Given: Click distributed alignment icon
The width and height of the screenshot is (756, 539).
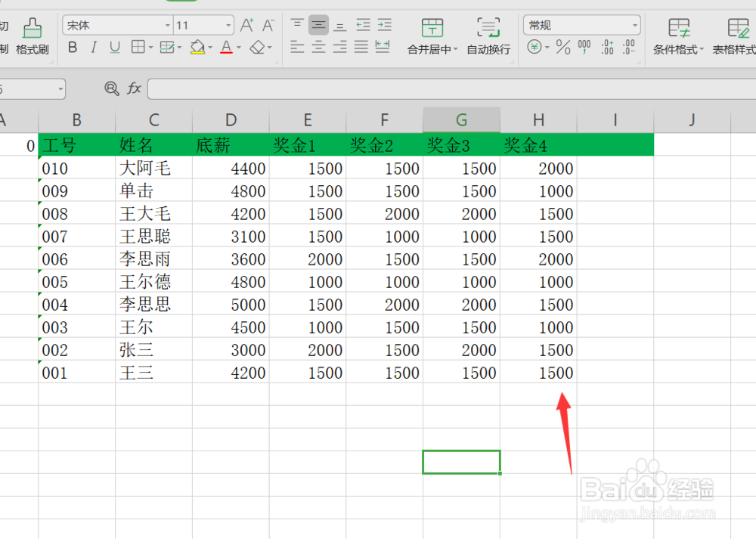Looking at the screenshot, I should (x=383, y=47).
